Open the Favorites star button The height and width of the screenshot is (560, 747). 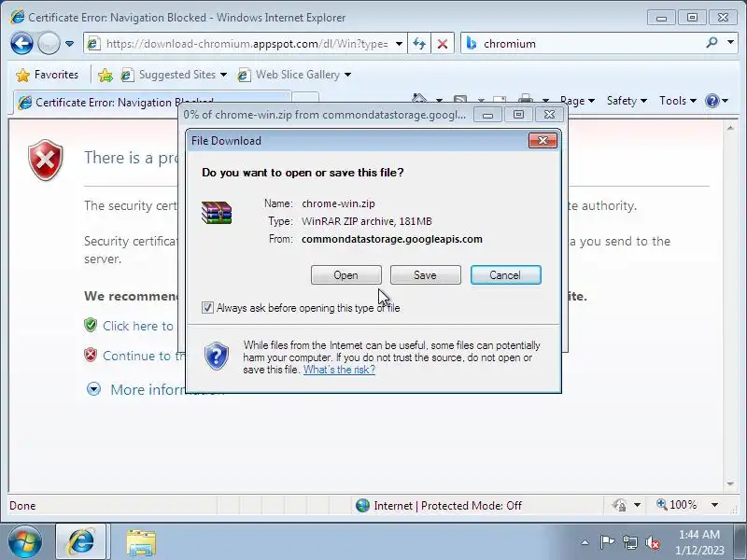[x=47, y=75]
